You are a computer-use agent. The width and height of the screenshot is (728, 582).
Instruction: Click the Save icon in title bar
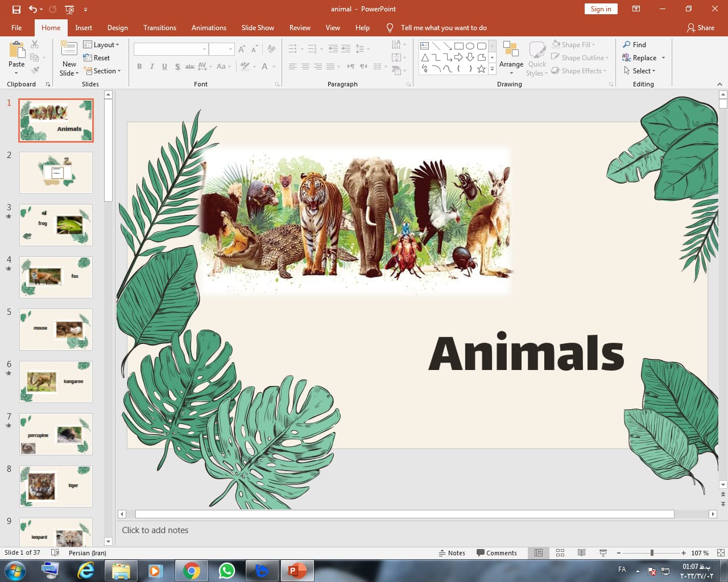pos(16,9)
